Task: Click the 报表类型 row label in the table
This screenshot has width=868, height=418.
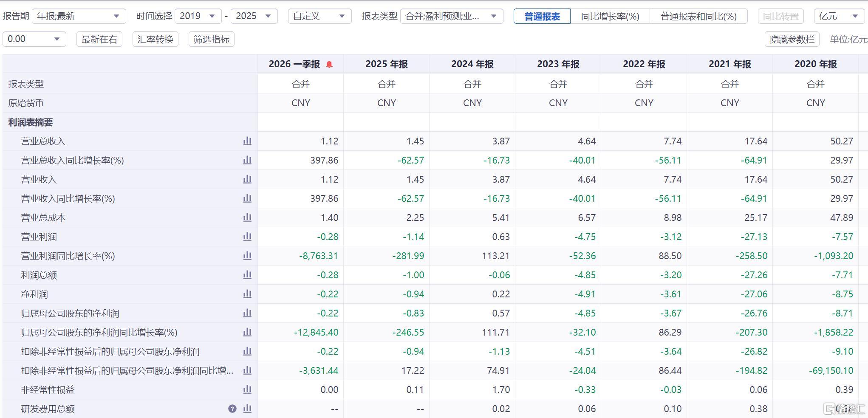Action: pos(26,84)
